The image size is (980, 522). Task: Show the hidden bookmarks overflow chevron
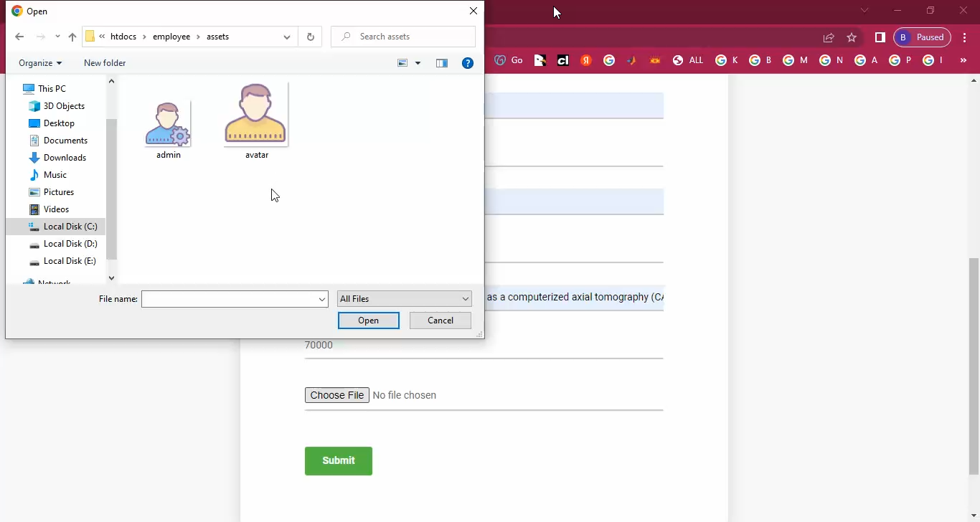(x=963, y=60)
